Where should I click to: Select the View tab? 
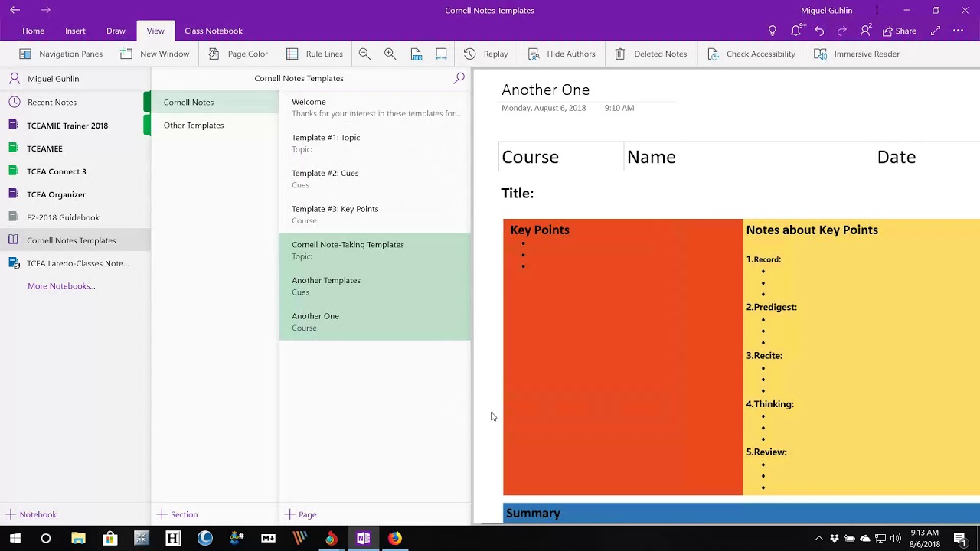point(155,31)
